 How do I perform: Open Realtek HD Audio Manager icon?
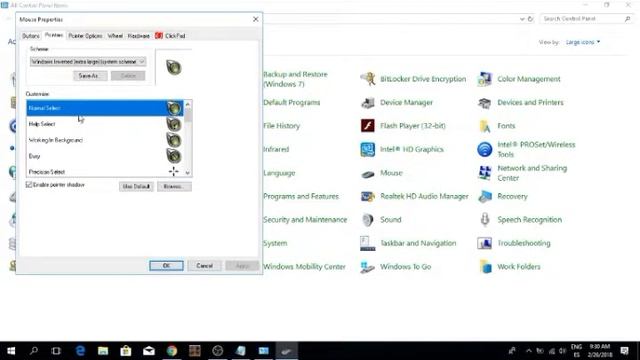click(x=368, y=196)
